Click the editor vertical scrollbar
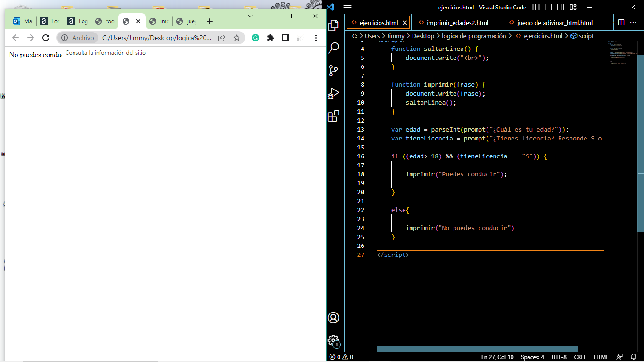The height and width of the screenshot is (362, 644). [641, 143]
